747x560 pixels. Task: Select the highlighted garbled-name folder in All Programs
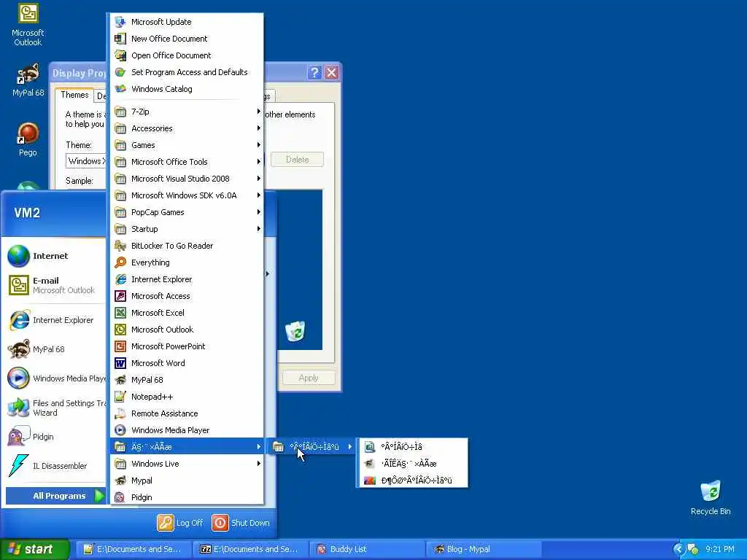tap(187, 447)
